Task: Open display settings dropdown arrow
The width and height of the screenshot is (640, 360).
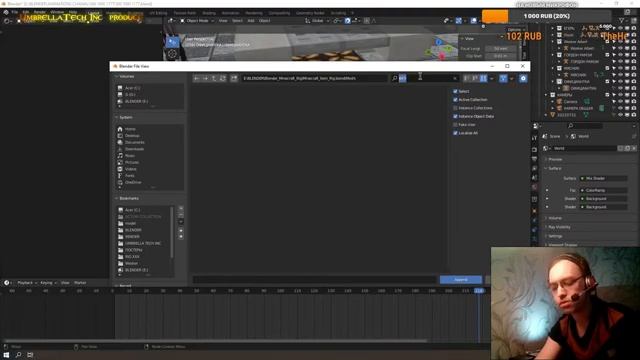Action: 491,78
